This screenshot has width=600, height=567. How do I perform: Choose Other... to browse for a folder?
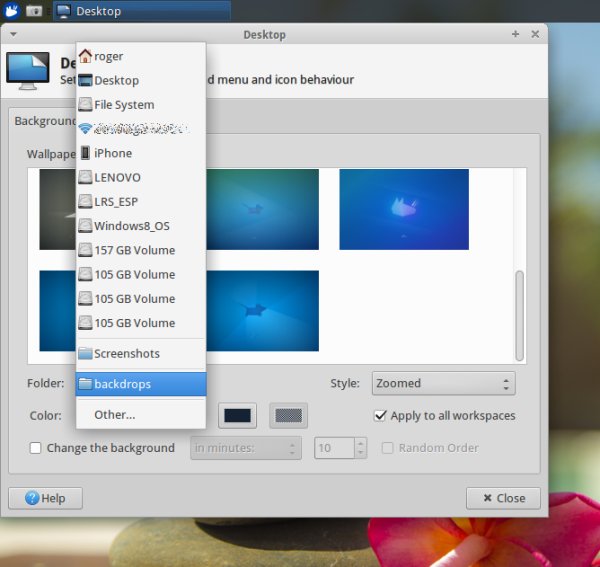[141, 414]
